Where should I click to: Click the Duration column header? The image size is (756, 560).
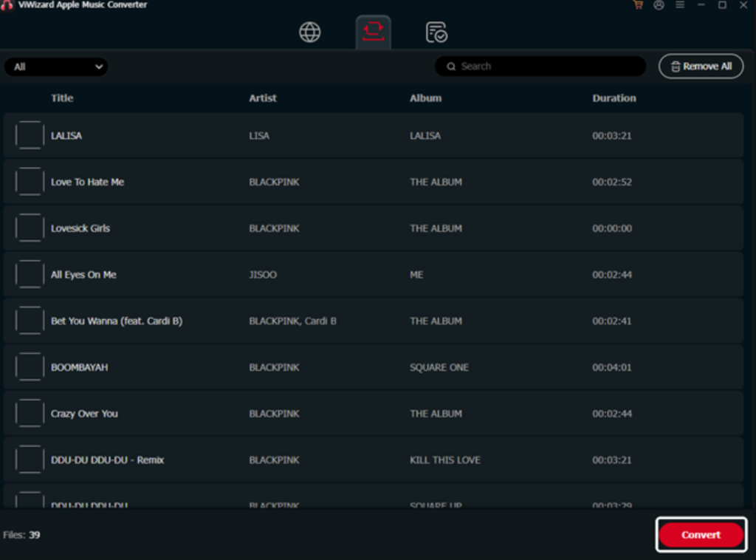614,98
